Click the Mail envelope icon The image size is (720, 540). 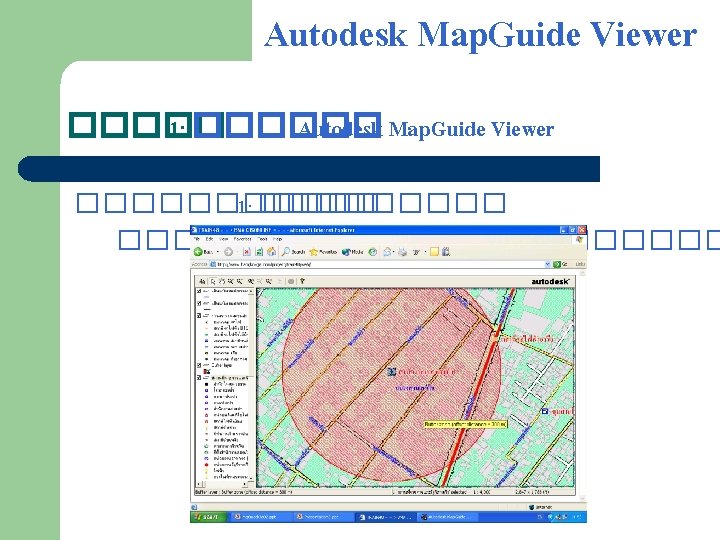387,252
